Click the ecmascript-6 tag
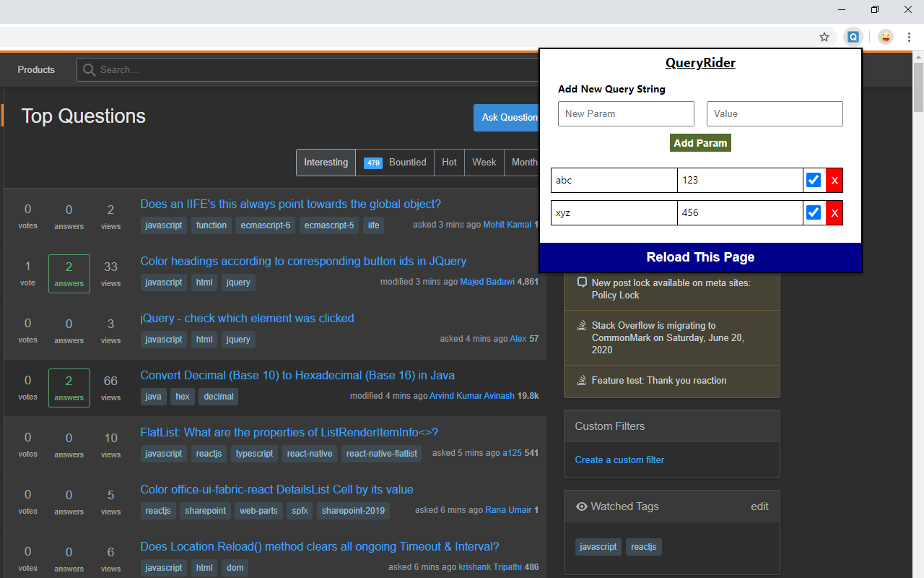 click(266, 225)
